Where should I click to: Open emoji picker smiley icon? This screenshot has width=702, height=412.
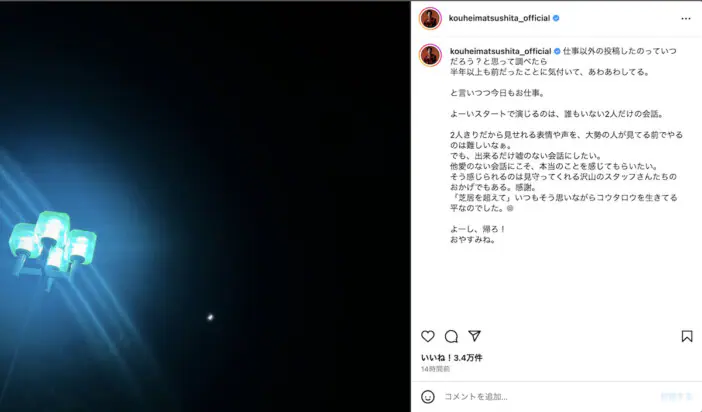click(428, 396)
